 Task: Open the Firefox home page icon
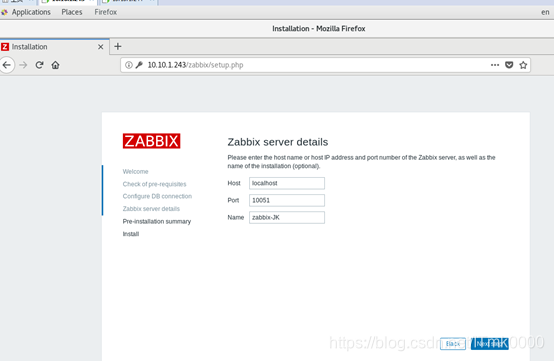click(55, 65)
